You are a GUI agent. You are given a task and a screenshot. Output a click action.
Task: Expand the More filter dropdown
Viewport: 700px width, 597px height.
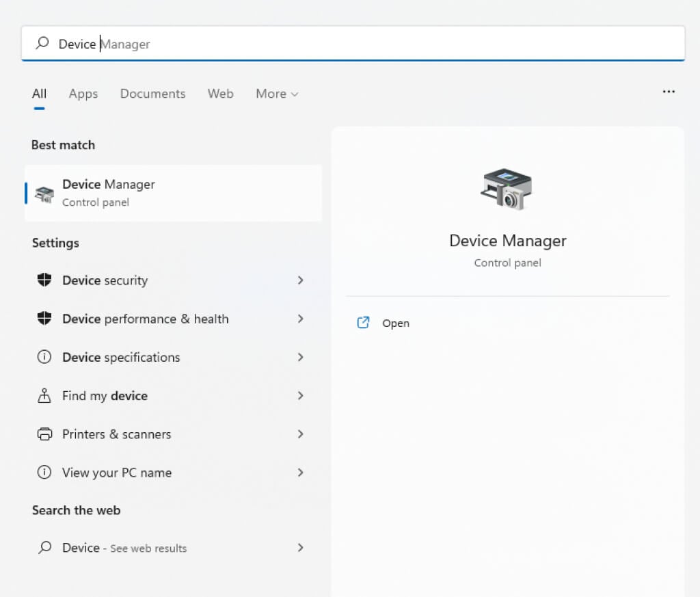pyautogui.click(x=277, y=94)
